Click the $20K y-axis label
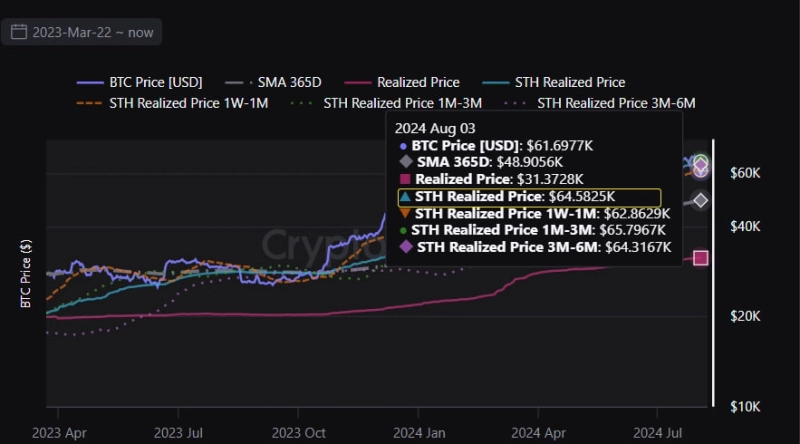800x444 pixels. [746, 316]
